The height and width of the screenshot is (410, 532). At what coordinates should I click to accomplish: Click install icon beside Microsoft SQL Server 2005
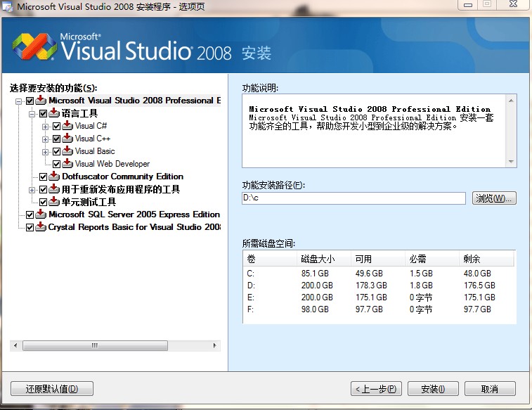pyautogui.click(x=41, y=214)
